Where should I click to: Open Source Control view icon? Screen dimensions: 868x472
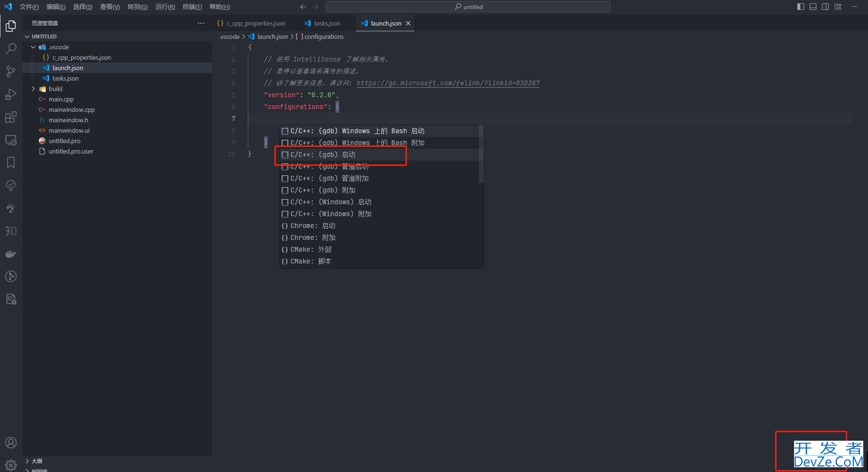coord(11,72)
